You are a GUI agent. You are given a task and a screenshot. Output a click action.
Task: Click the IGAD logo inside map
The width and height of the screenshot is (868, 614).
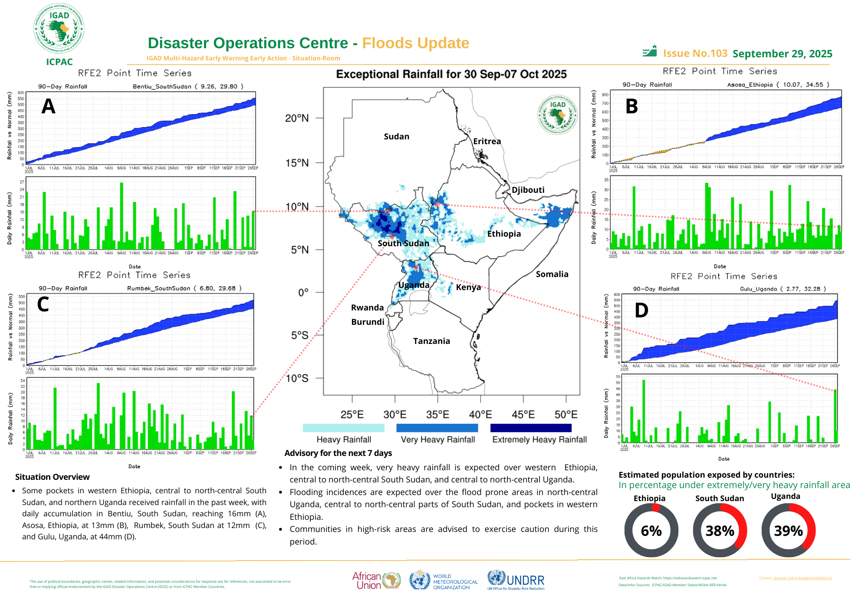click(x=557, y=115)
